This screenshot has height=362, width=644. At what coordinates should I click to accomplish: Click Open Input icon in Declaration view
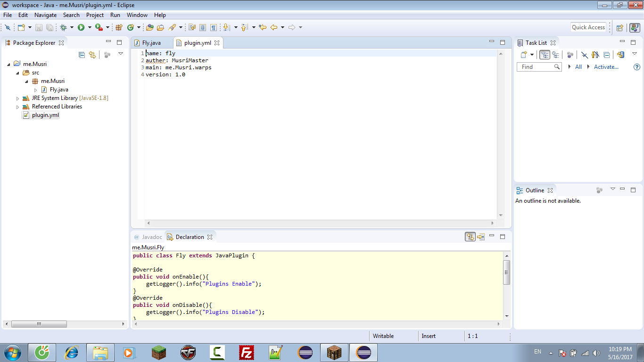point(480,237)
